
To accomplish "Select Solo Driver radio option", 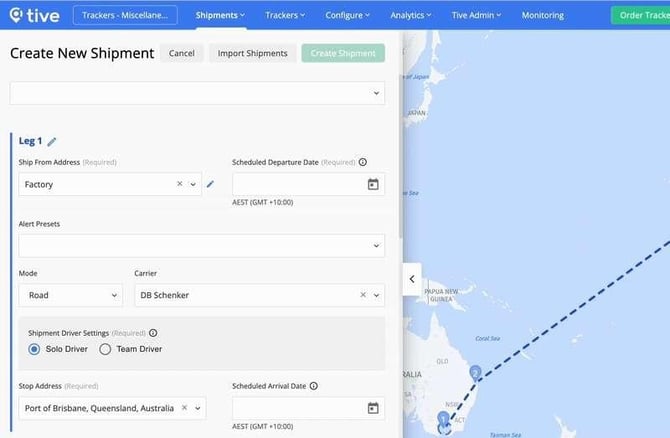I will (x=34, y=349).
